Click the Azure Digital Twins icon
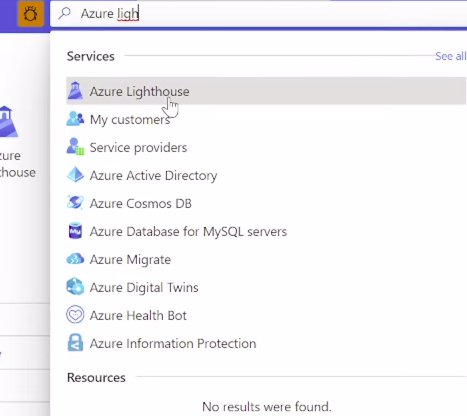The image size is (467, 416). tap(75, 287)
